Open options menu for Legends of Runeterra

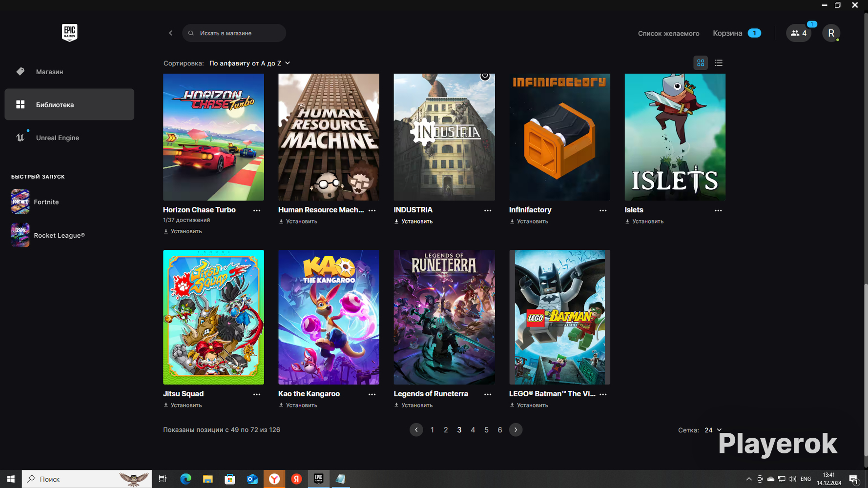coord(488,394)
